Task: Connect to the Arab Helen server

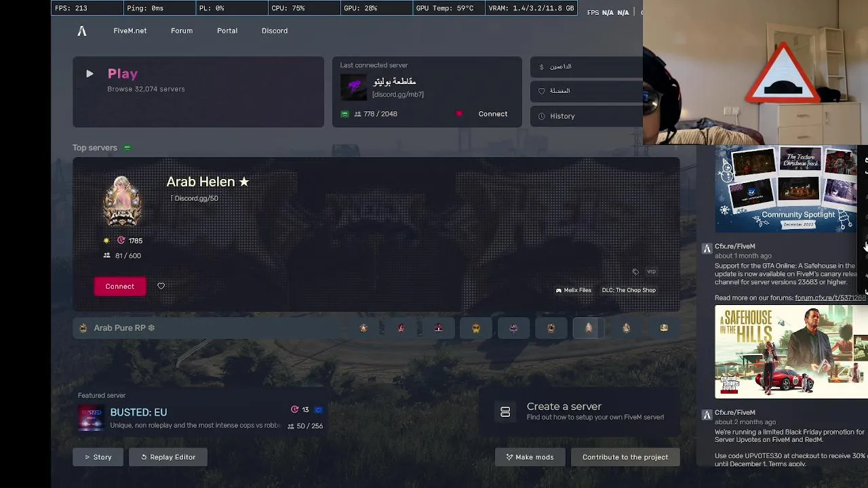Action: point(119,286)
